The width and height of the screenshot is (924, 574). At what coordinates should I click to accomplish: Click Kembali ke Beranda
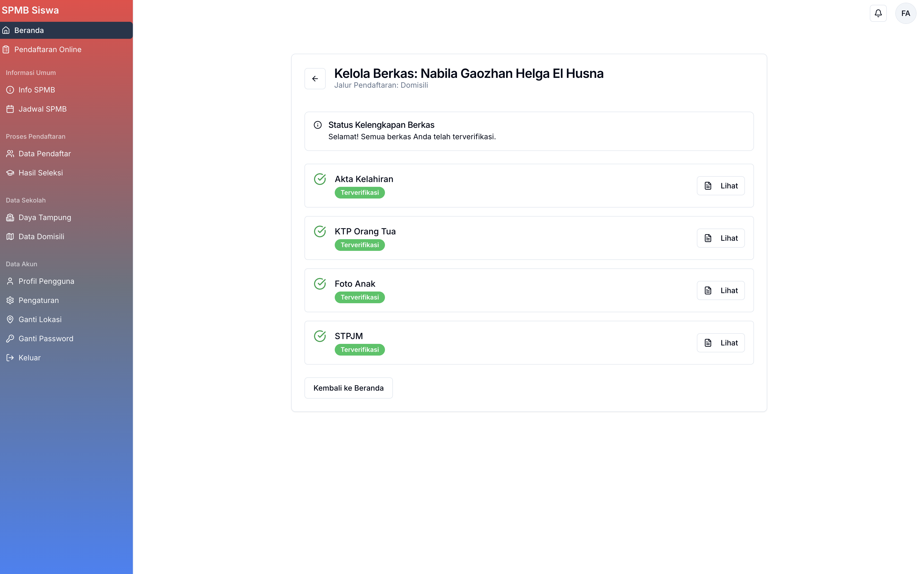348,388
